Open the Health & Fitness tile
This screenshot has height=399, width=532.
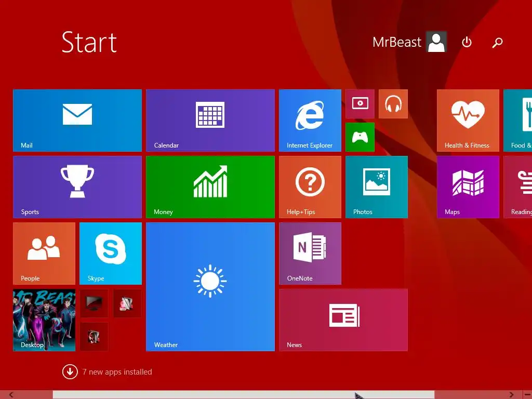click(468, 121)
